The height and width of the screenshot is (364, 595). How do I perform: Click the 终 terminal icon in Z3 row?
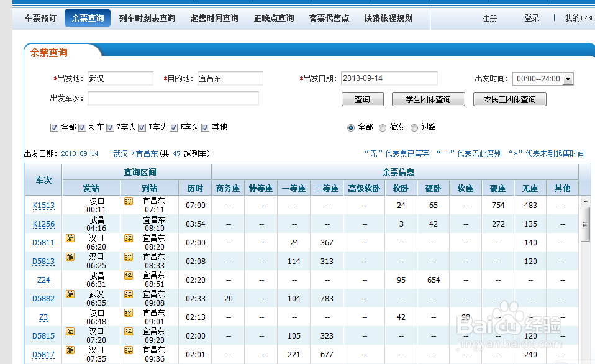tap(129, 313)
